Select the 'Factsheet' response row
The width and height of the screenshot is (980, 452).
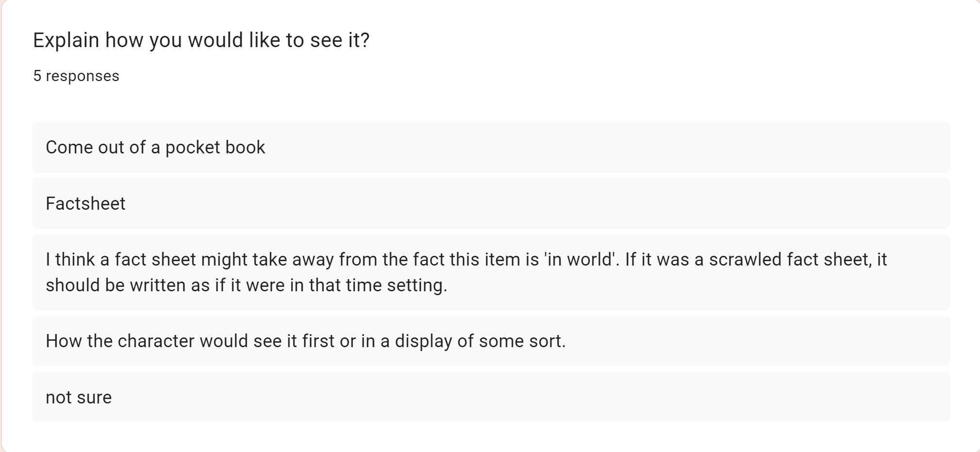pos(85,203)
